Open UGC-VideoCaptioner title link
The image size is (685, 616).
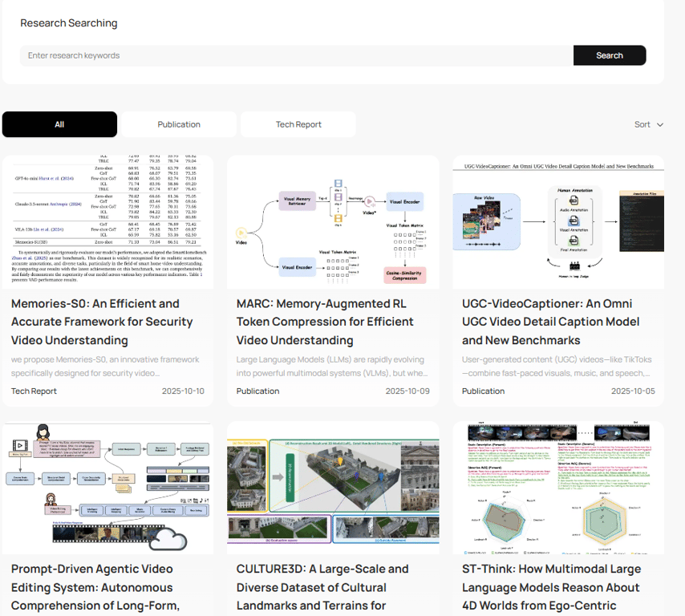click(550, 322)
